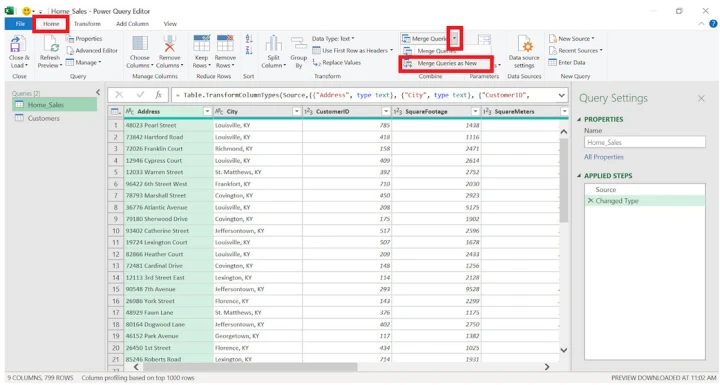Click the Group By icon
This screenshot has height=385, width=720.
tap(298, 45)
